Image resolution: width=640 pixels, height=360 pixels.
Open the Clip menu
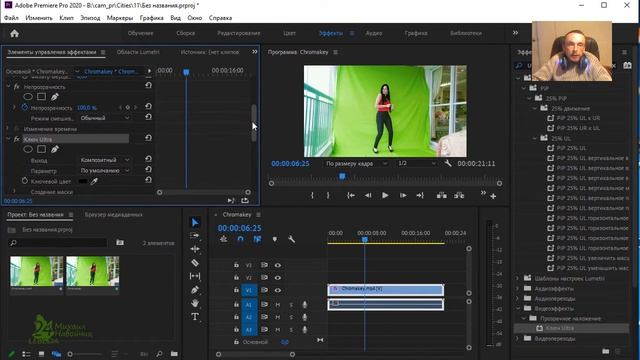pyautogui.click(x=66, y=18)
